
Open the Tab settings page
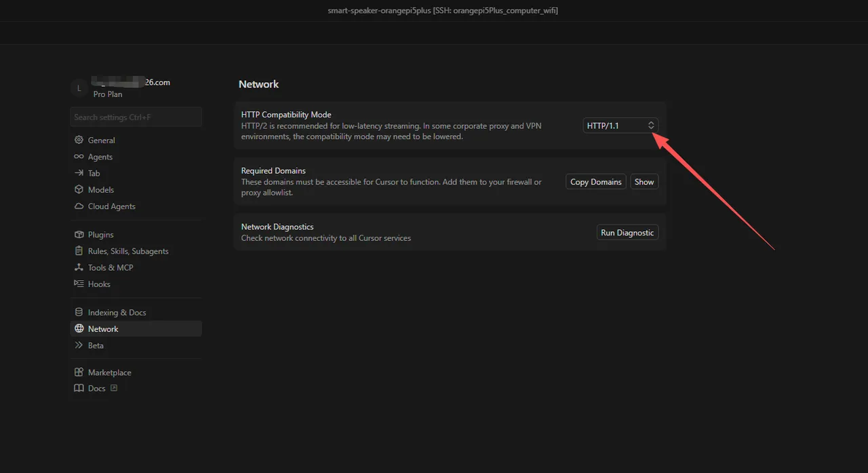pos(136,173)
